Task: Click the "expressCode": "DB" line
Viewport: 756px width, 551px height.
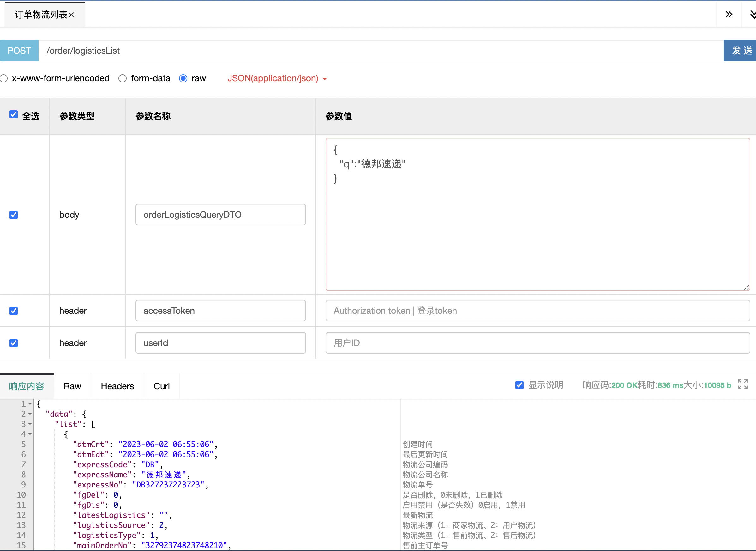Action: coord(118,465)
